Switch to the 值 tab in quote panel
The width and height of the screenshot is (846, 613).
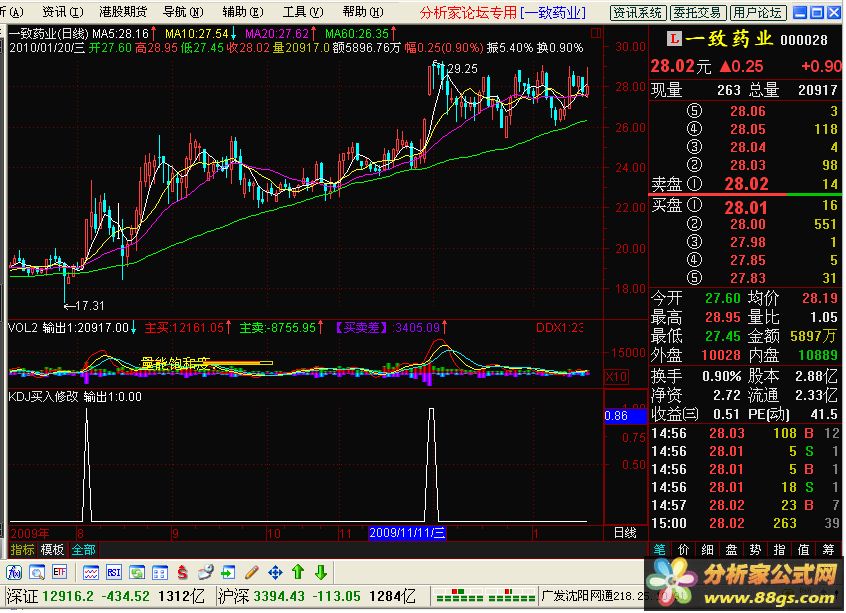tap(803, 549)
